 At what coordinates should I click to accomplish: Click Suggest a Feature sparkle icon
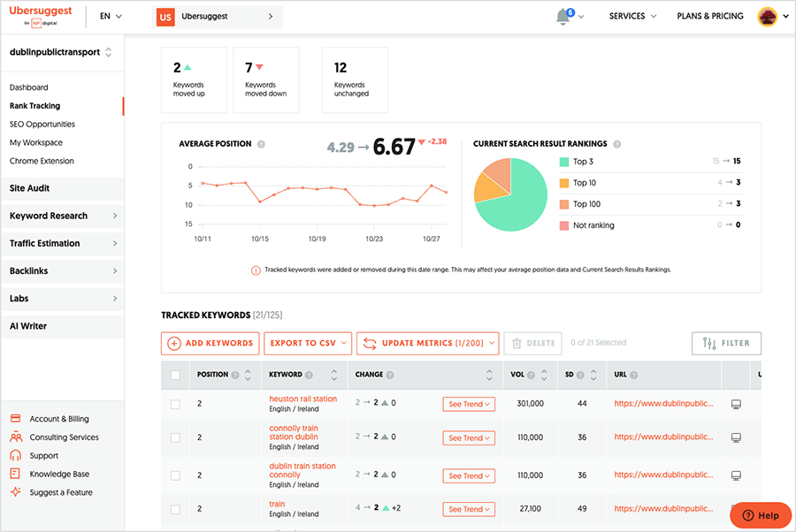16,491
